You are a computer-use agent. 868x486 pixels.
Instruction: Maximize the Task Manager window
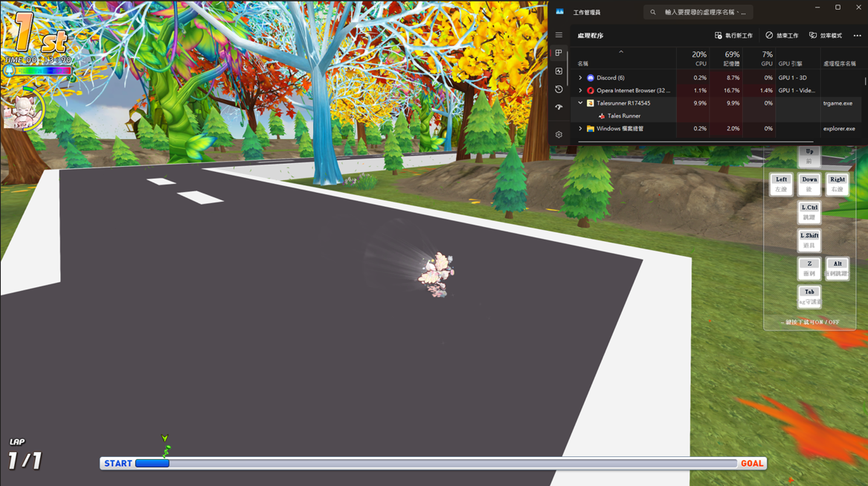tap(838, 7)
